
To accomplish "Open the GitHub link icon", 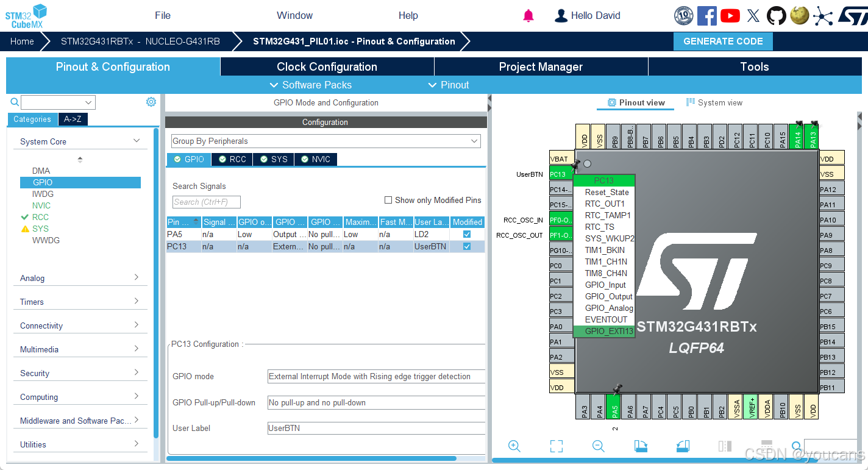I will point(776,16).
